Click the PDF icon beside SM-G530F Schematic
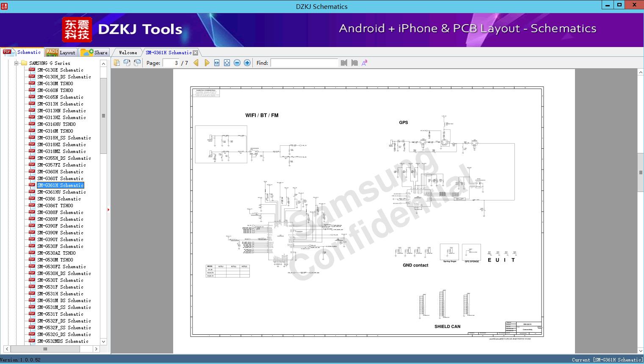This screenshot has width=644, height=364. point(32,246)
